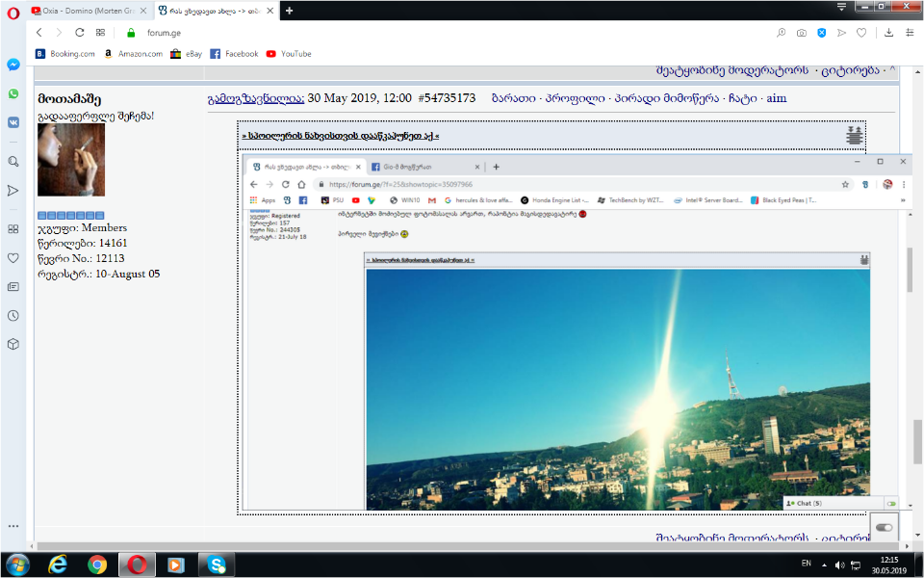Expand spoiler with the stacked arrows icon
This screenshot has width=924, height=578.
click(854, 136)
